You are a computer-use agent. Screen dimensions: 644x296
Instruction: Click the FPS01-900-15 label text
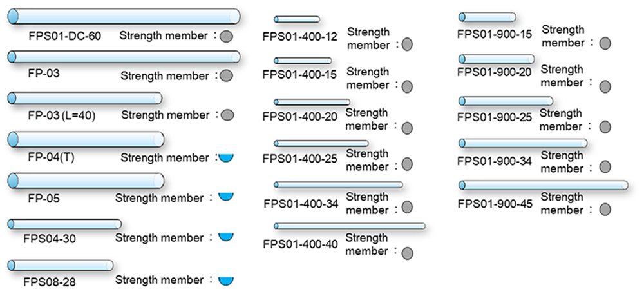coord(495,34)
